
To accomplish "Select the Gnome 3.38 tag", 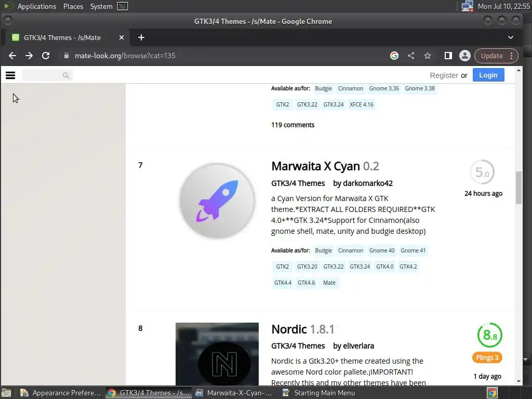I will click(x=420, y=88).
